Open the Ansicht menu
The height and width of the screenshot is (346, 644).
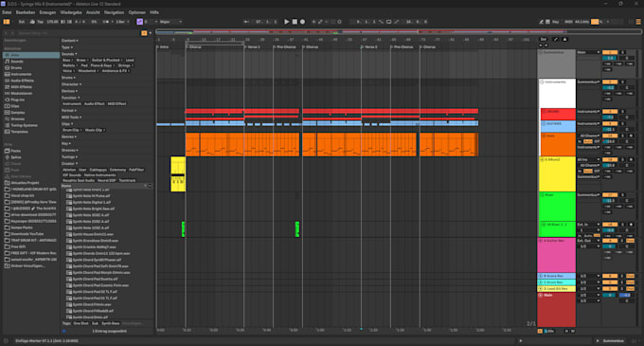pyautogui.click(x=93, y=12)
